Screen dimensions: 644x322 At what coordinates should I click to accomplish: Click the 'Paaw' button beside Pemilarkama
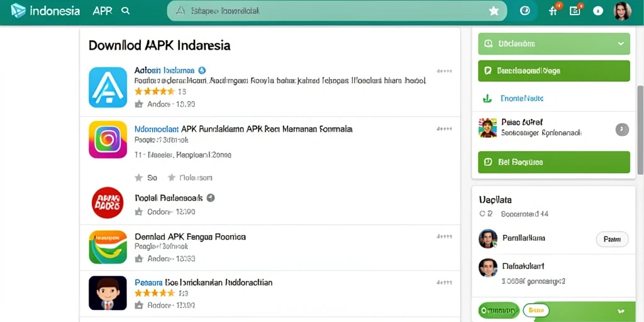612,239
